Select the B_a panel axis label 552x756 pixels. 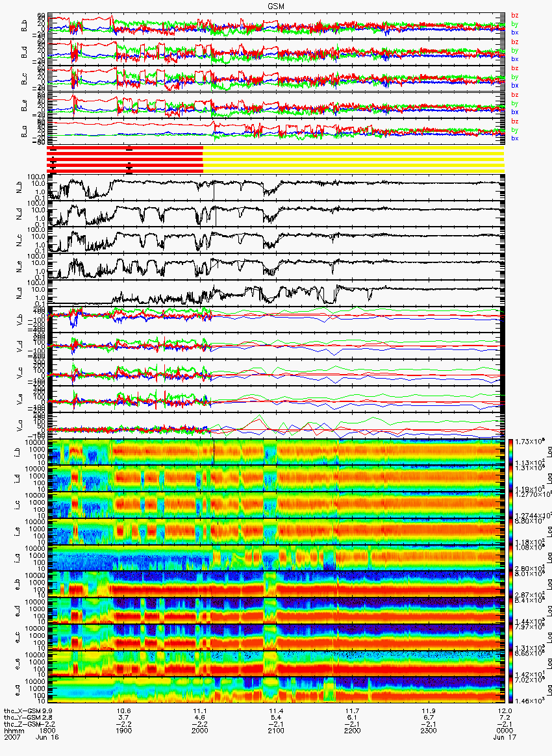24,132
